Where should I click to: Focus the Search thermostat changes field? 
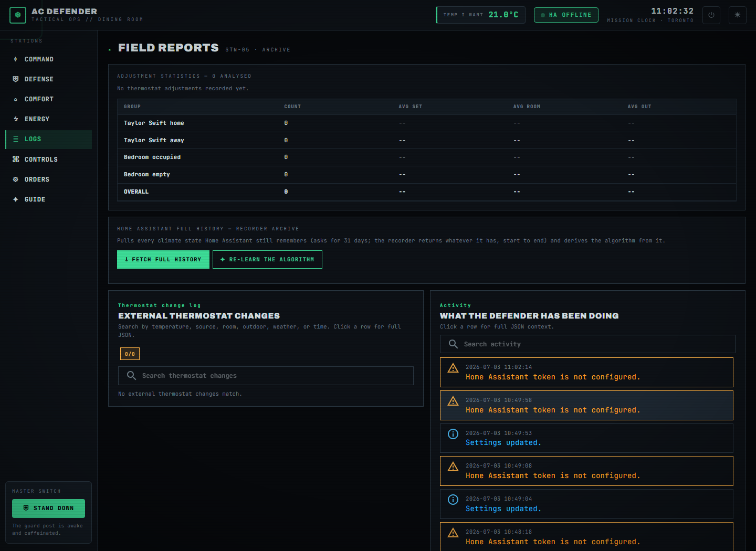(266, 376)
